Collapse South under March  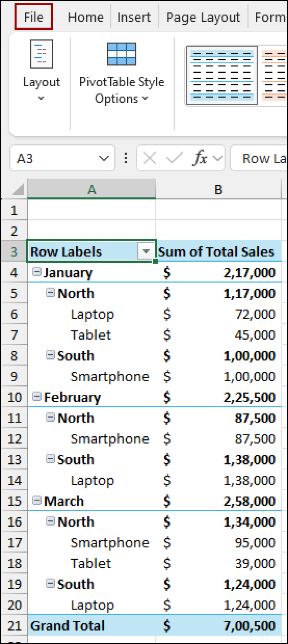tap(50, 583)
